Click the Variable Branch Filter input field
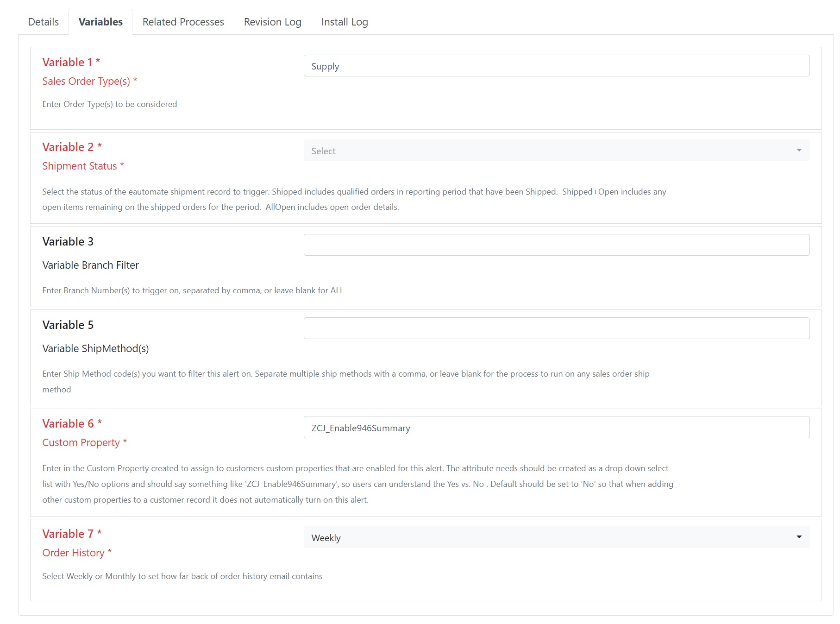 click(x=557, y=245)
